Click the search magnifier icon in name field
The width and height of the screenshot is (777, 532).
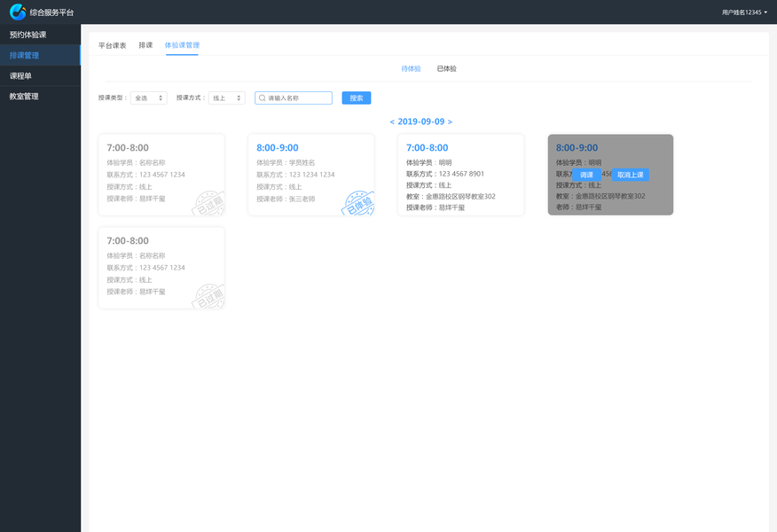[263, 98]
